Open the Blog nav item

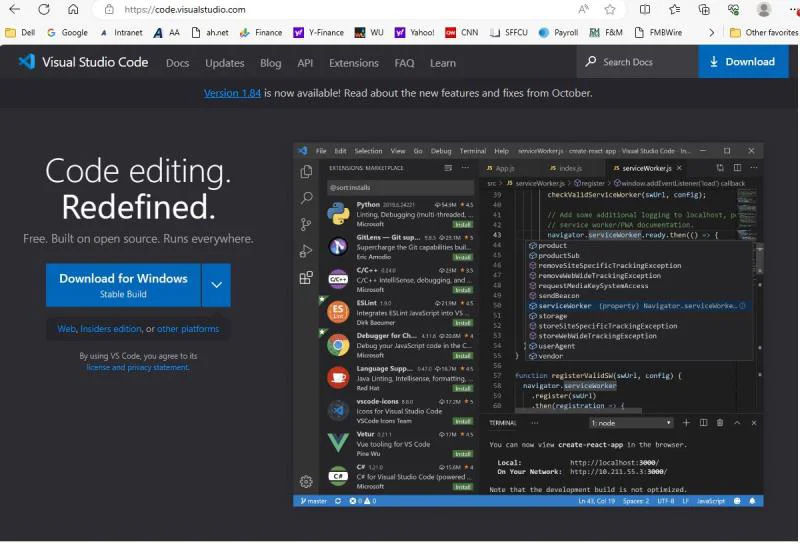[x=270, y=63]
